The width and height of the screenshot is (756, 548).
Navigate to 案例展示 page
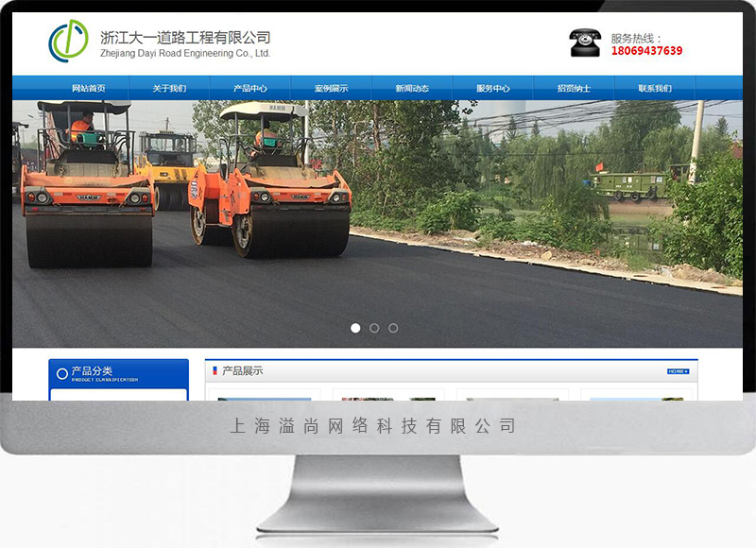331,89
